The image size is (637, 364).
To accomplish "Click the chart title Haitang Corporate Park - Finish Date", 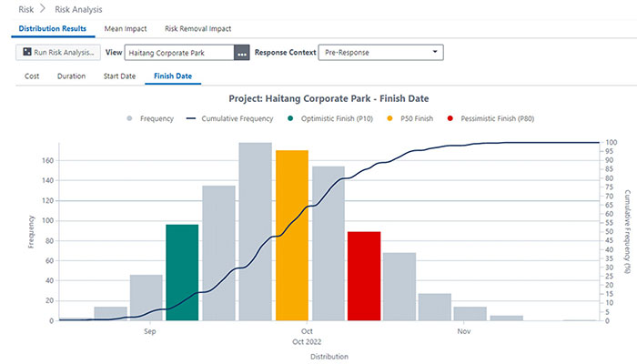I will (329, 98).
